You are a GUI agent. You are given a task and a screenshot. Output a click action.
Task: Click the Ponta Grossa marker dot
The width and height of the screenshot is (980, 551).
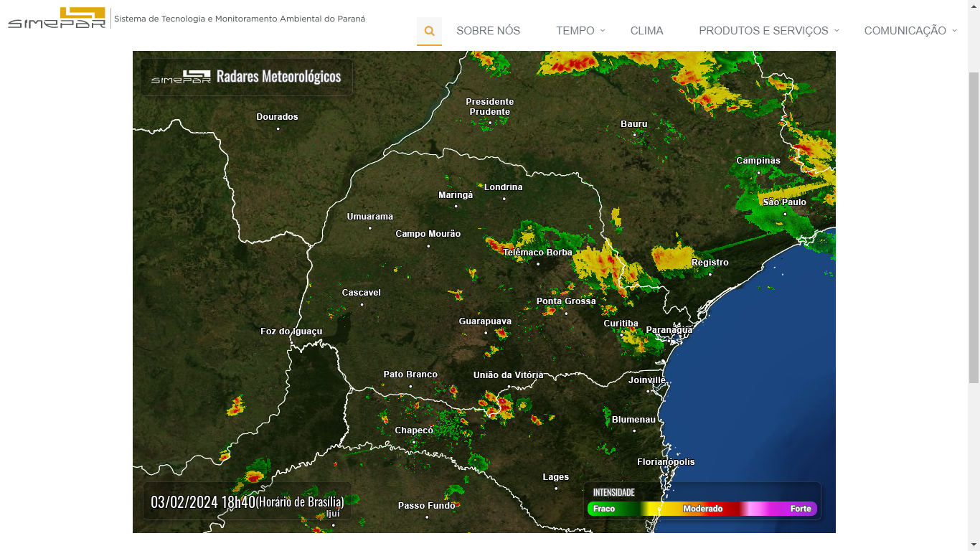click(566, 313)
